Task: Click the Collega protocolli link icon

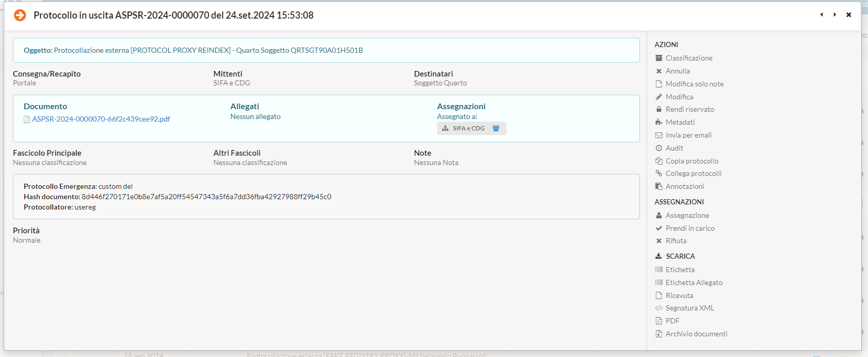Action: (659, 173)
